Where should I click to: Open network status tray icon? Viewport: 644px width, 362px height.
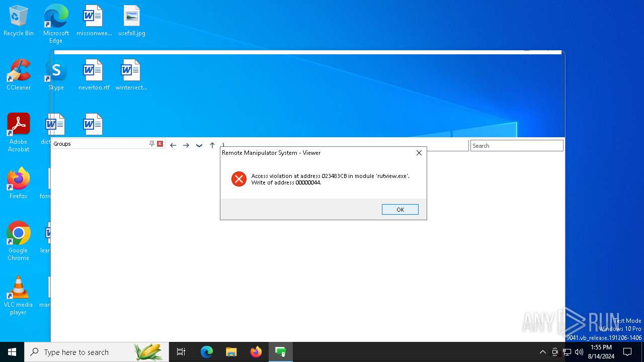pyautogui.click(x=567, y=352)
